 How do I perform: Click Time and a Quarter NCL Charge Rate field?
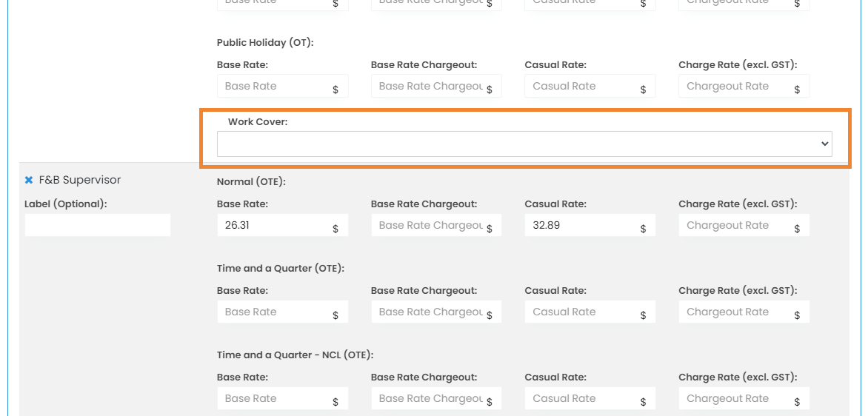735,398
